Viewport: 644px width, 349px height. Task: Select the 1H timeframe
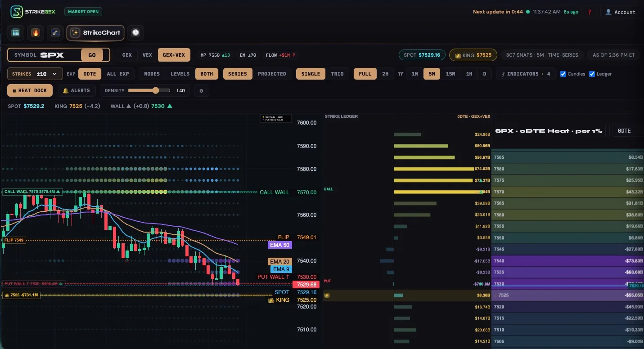point(469,74)
